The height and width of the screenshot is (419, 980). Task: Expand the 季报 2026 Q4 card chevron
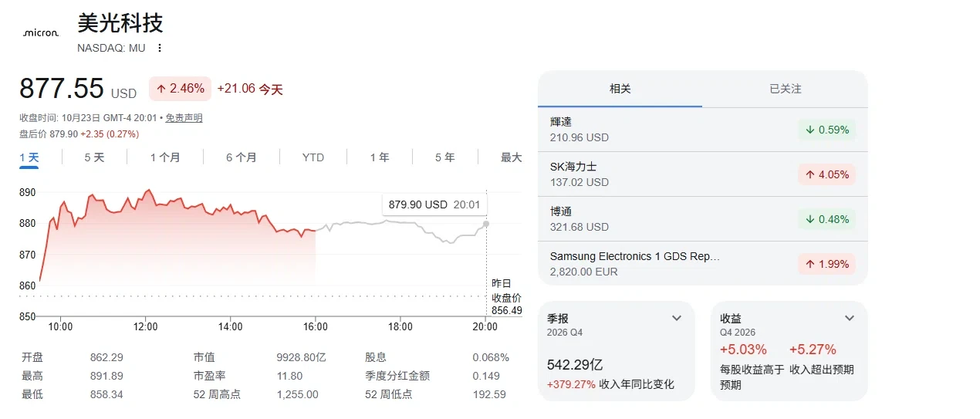coord(677,318)
